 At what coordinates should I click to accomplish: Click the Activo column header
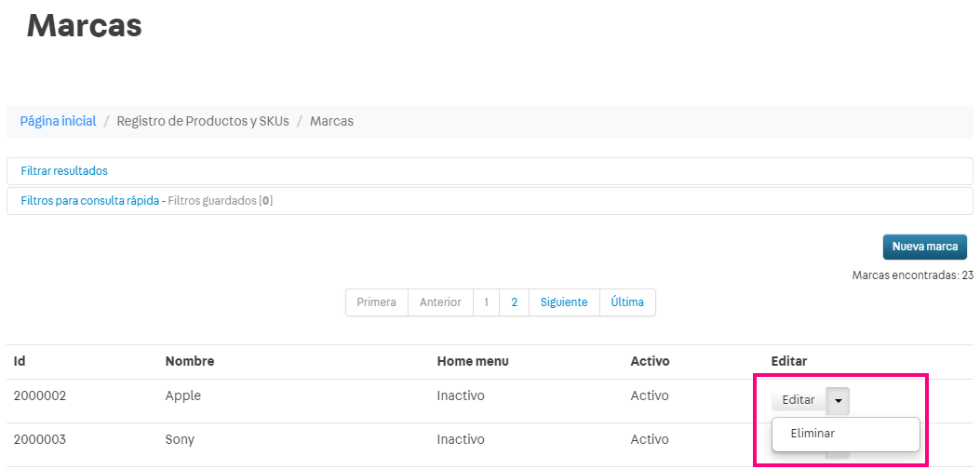(x=650, y=361)
